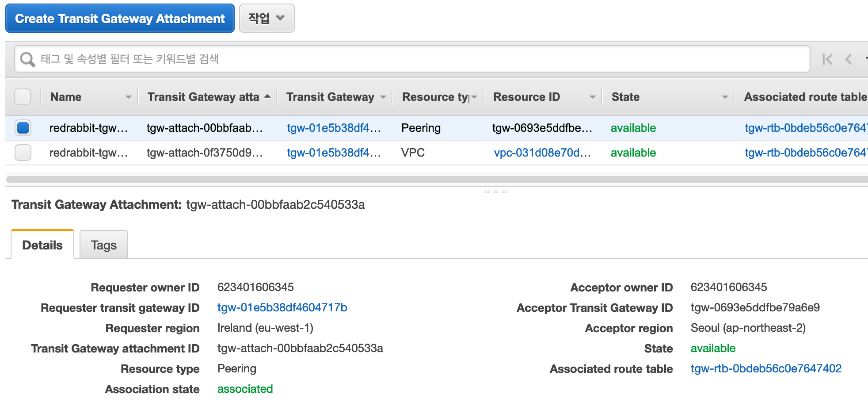Image resolution: width=868 pixels, height=406 pixels.
Task: Open route table link in VPC row
Action: 806,153
